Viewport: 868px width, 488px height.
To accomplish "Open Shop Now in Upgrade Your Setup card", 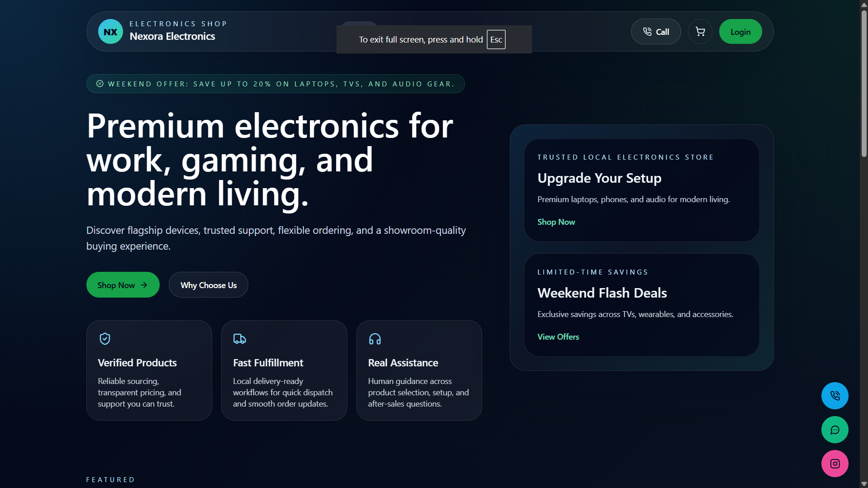I will [556, 222].
